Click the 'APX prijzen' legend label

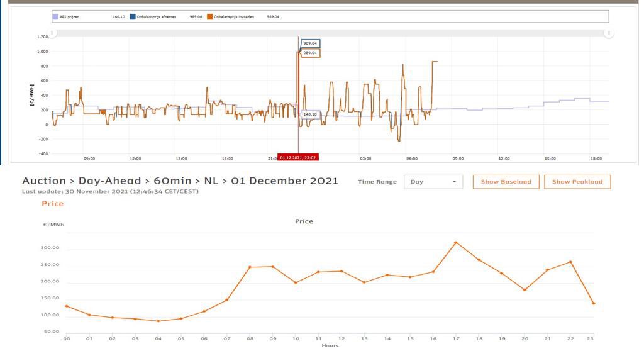69,17
